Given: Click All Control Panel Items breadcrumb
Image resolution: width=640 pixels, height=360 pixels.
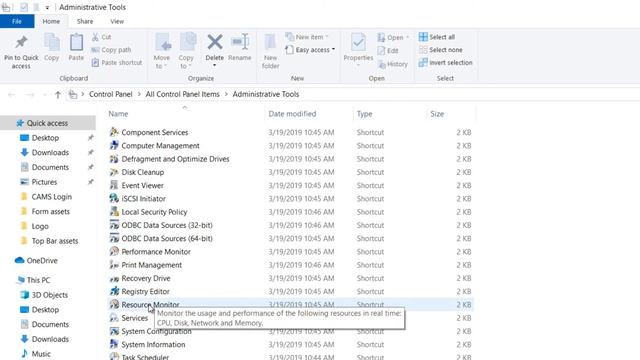Looking at the screenshot, I should click(182, 94).
